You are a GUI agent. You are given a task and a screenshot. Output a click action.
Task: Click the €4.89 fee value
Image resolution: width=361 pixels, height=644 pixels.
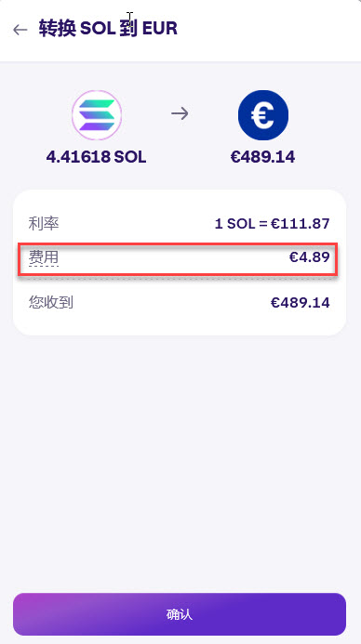tap(310, 257)
